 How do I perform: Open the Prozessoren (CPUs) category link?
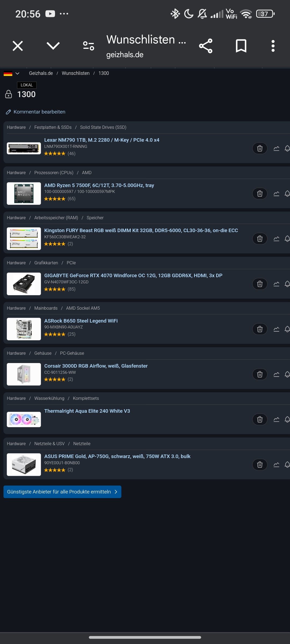[x=54, y=173]
